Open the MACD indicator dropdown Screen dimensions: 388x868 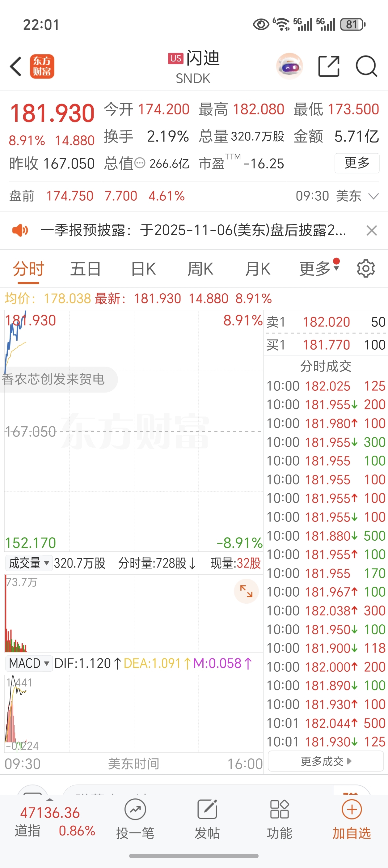[x=29, y=663]
